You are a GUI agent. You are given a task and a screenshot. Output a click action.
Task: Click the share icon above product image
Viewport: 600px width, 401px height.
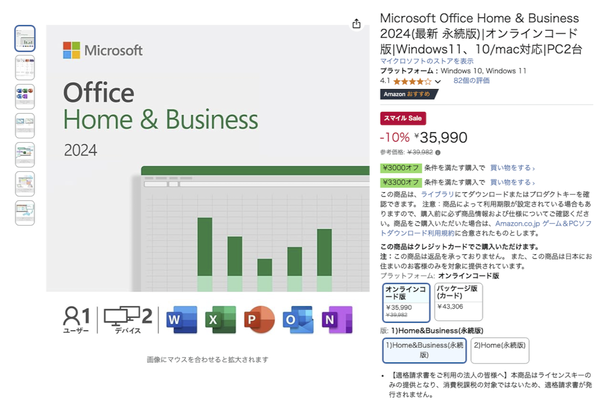[x=357, y=23]
